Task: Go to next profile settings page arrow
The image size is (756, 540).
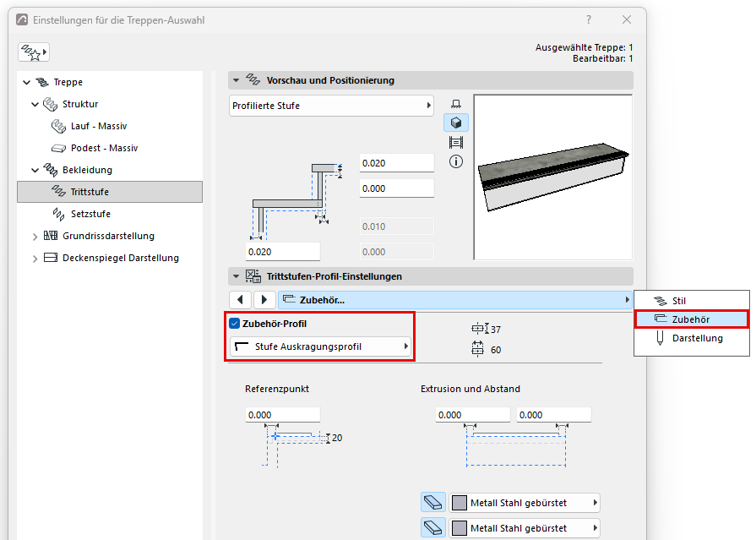Action: point(264,300)
